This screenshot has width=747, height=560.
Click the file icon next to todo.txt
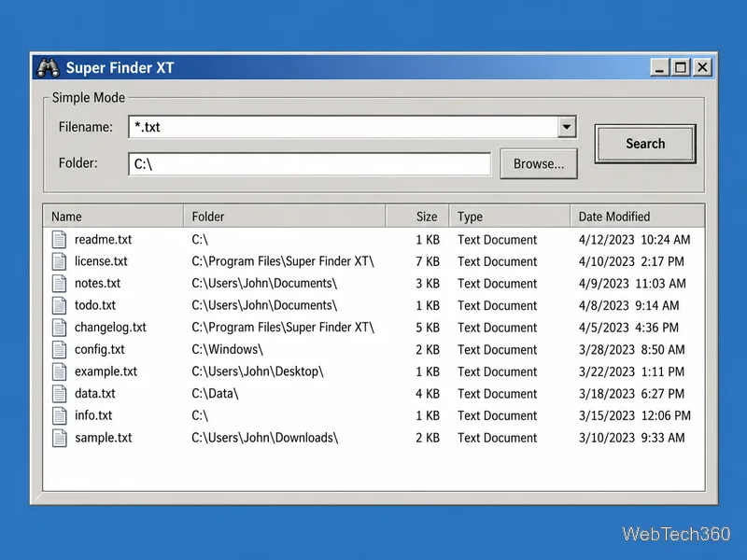coord(59,305)
